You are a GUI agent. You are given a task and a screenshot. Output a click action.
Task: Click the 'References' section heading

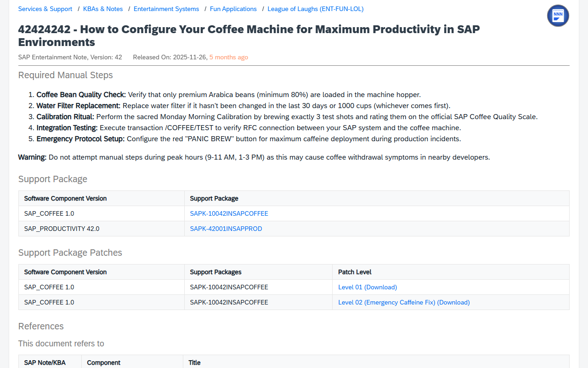pos(41,326)
